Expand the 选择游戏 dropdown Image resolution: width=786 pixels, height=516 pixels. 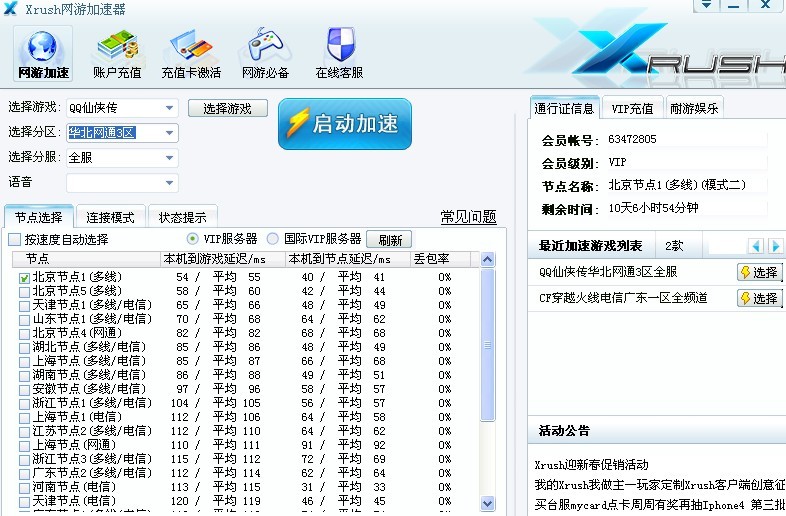point(169,108)
